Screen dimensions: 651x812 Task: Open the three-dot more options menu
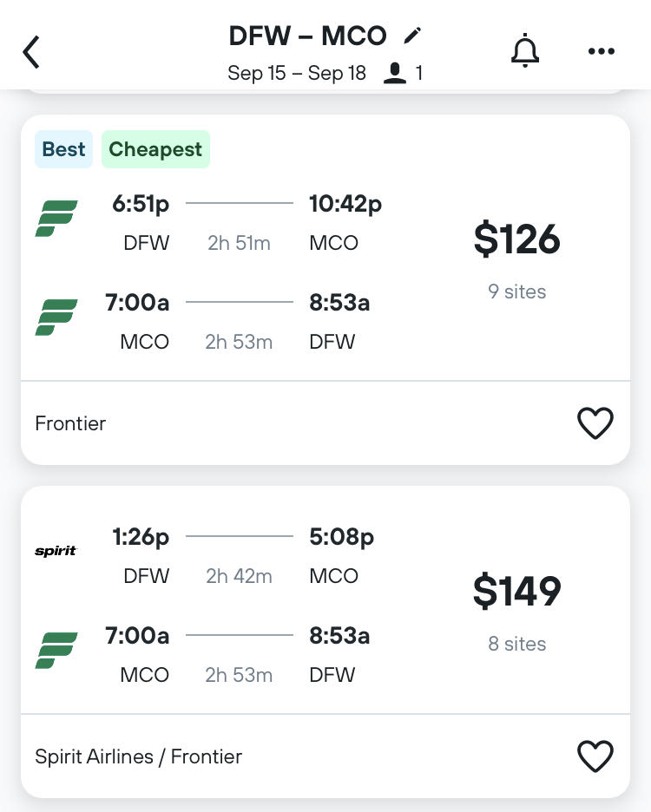(x=601, y=51)
